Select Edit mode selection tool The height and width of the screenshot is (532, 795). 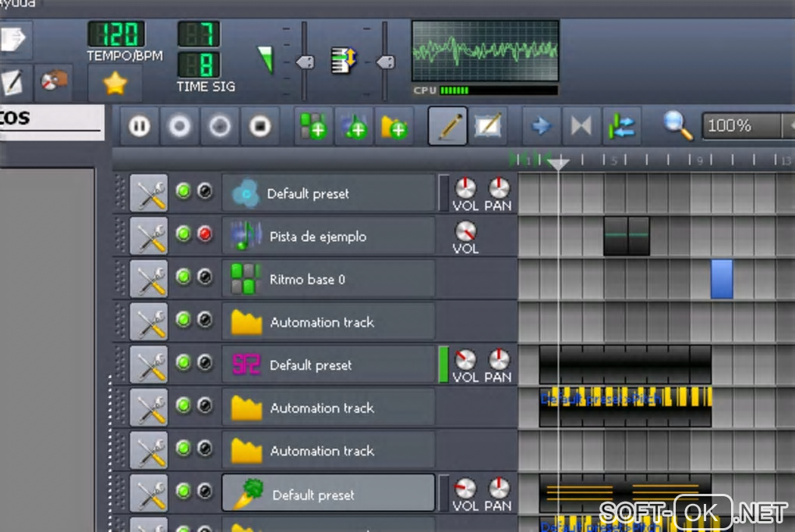click(x=488, y=126)
